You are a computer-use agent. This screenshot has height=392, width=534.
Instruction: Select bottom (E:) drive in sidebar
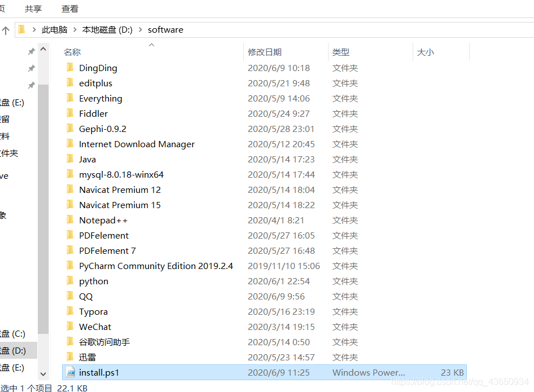tap(12, 368)
